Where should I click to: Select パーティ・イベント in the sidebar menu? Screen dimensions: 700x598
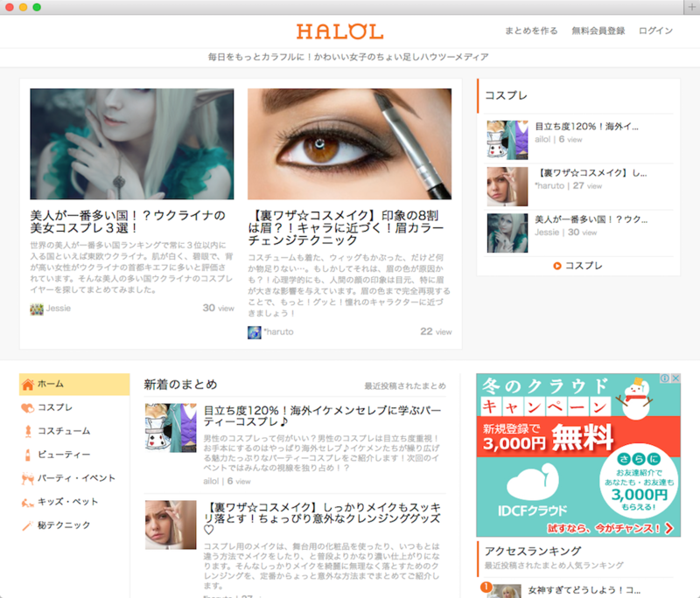(74, 478)
